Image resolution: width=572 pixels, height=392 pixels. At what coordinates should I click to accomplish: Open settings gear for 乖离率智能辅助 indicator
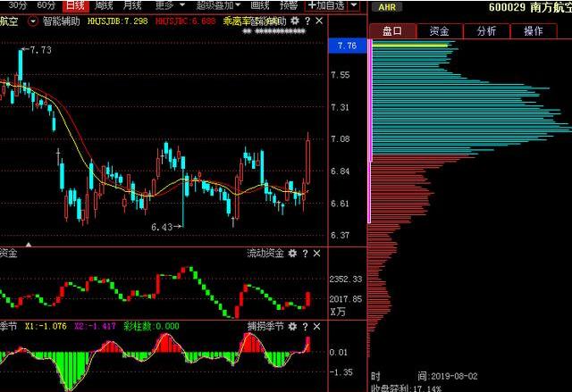pos(295,21)
